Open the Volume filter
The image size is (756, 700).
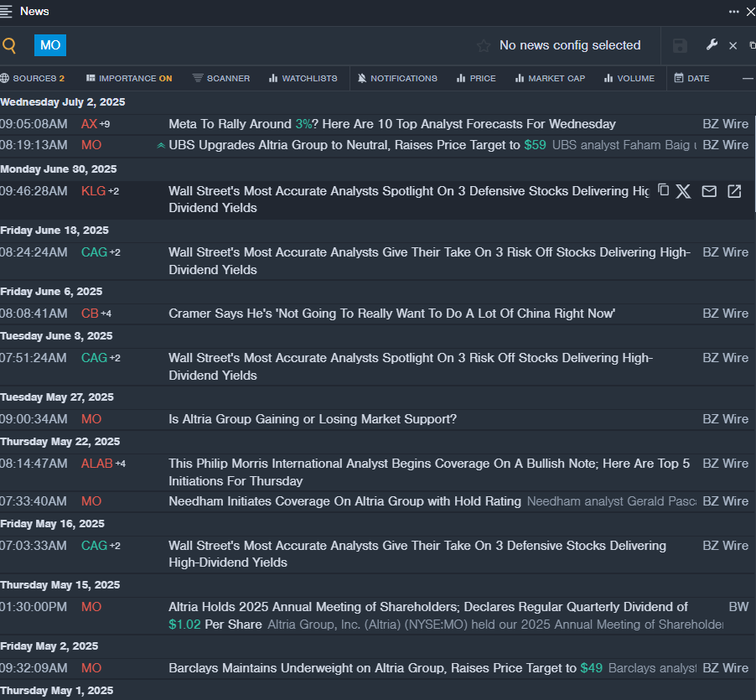point(629,79)
